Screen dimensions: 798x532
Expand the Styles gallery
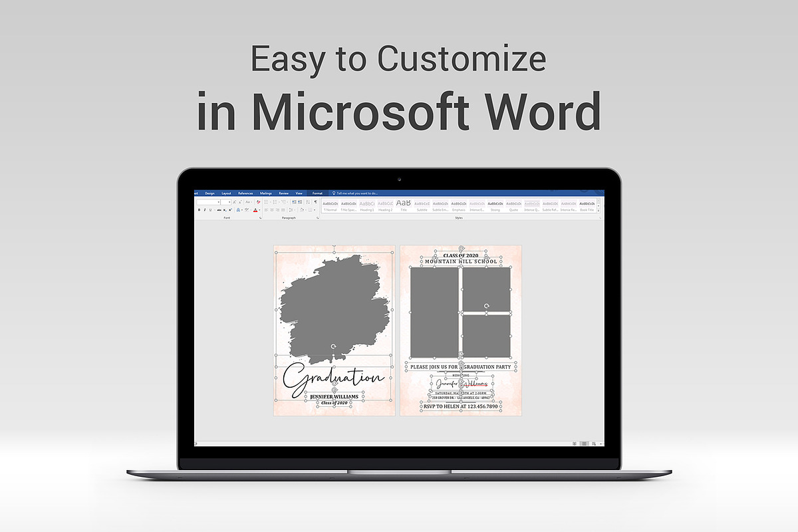coord(599,211)
